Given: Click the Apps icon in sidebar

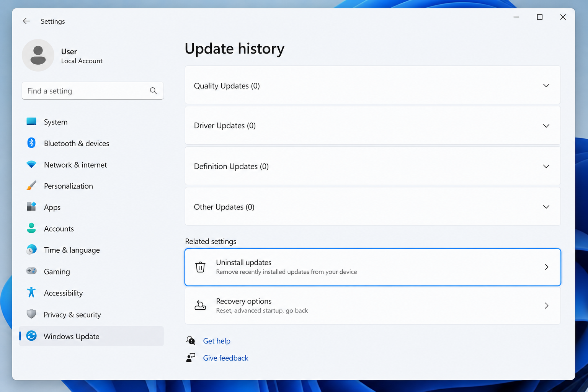Looking at the screenshot, I should [x=31, y=207].
